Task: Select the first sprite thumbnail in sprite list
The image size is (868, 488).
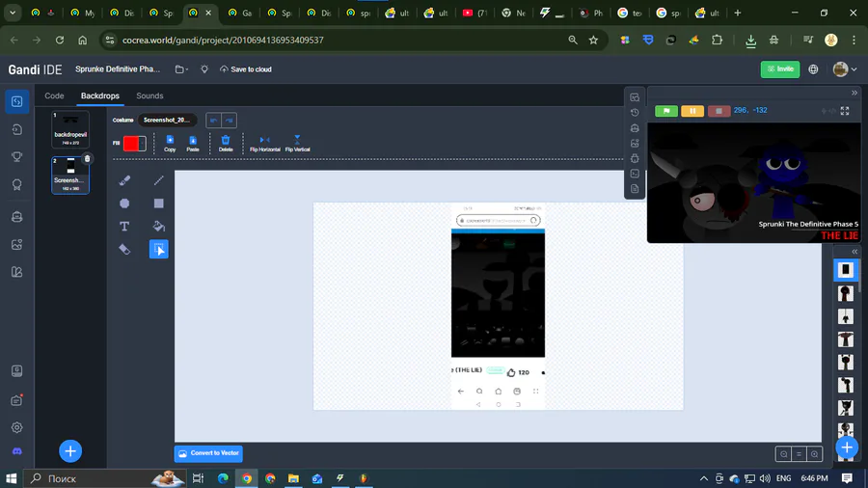Action: coord(846,269)
